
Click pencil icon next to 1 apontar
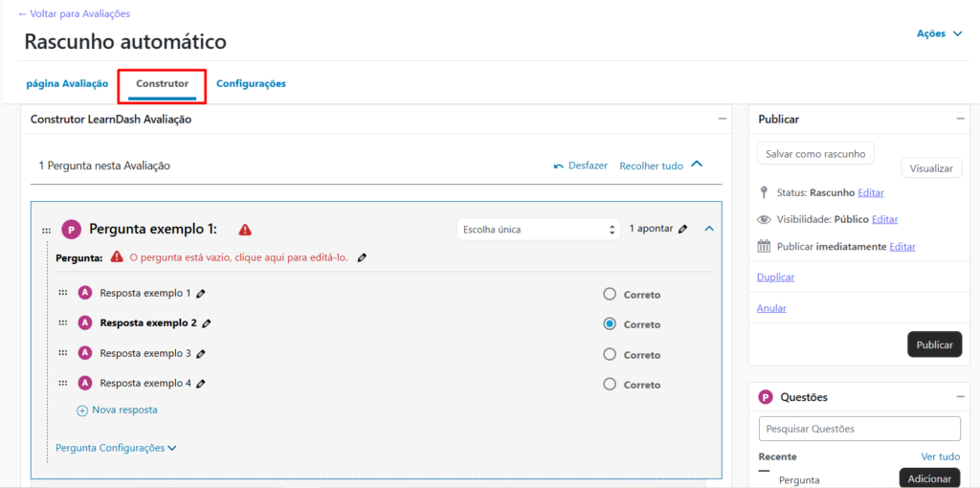tap(682, 230)
